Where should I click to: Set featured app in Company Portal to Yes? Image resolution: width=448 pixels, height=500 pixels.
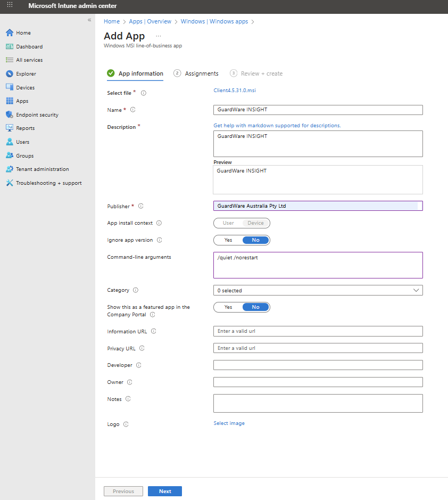228,307
